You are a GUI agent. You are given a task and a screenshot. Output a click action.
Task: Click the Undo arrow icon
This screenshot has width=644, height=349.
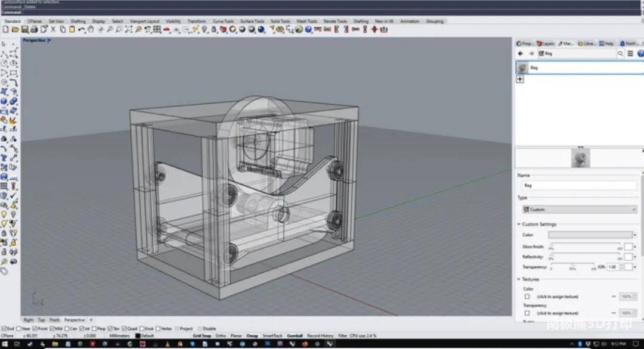(81, 30)
